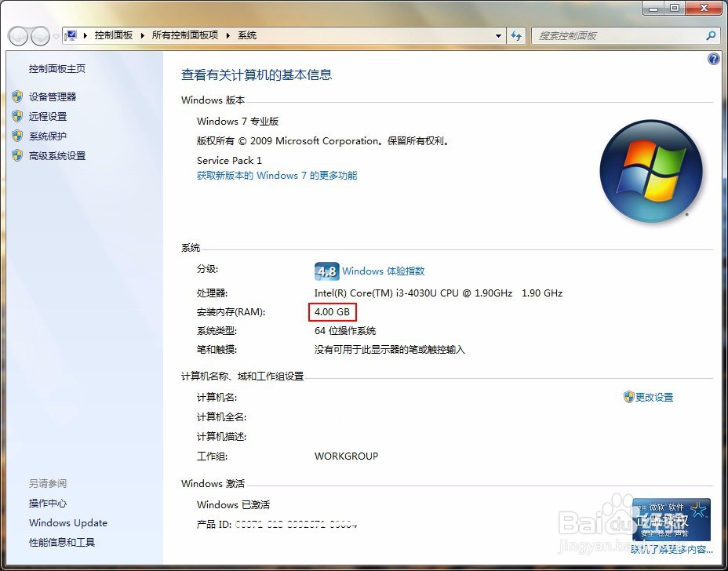Expand the arrow after 所有控制面板项 breadcrumb
This screenshot has height=571, width=728.
click(x=228, y=35)
